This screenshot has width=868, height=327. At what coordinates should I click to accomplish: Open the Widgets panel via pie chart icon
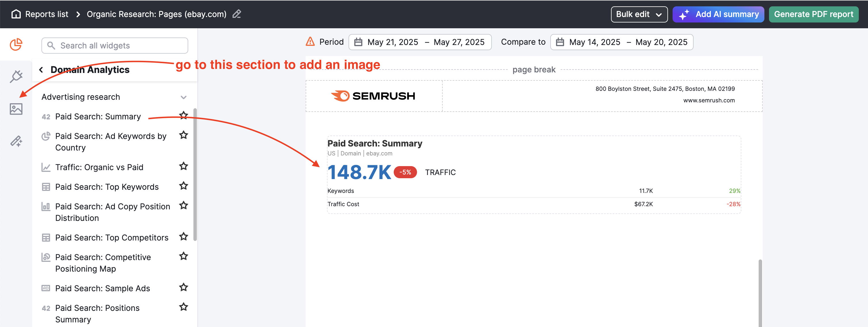click(x=16, y=44)
